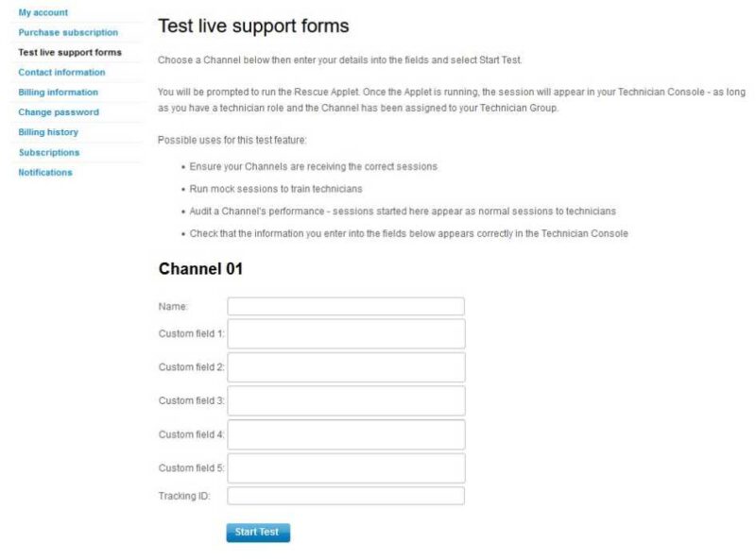The height and width of the screenshot is (560, 756).
Task: Select Test live support forms menu item
Action: click(x=70, y=52)
